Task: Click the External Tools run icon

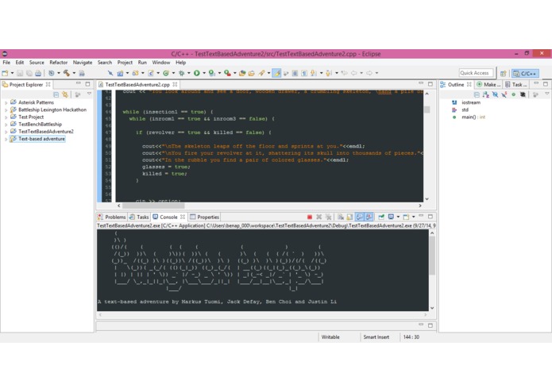Action: (x=227, y=73)
